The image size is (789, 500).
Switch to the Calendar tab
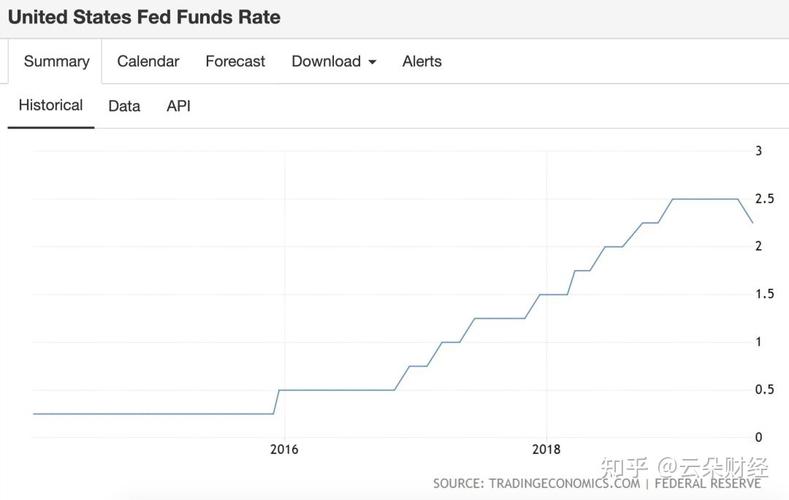[148, 61]
